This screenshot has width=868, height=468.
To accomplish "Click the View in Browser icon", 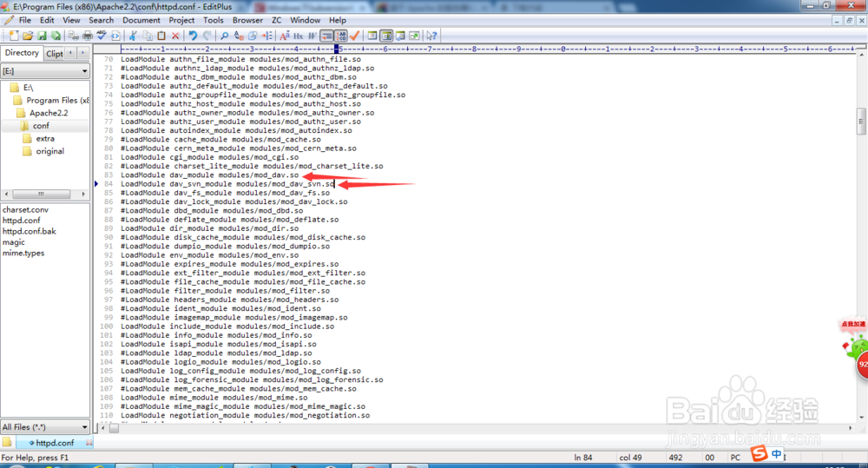I will tap(115, 36).
